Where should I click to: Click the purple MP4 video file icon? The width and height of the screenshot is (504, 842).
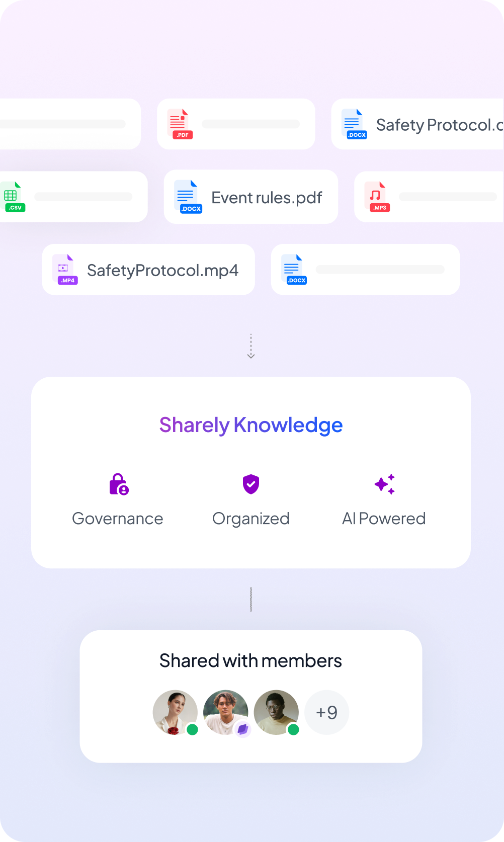pos(65,270)
